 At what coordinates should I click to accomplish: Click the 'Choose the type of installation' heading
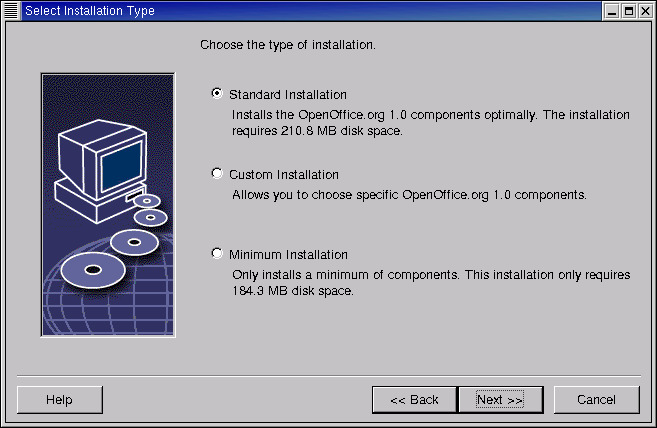pyautogui.click(x=288, y=45)
